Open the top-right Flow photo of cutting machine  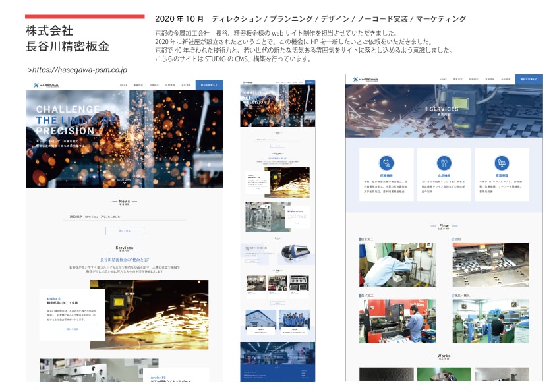(x=490, y=265)
